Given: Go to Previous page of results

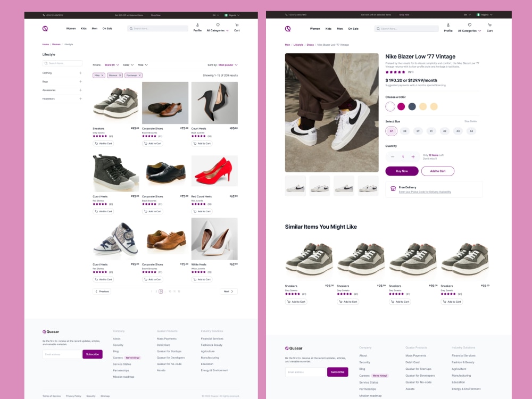Looking at the screenshot, I should tap(102, 292).
